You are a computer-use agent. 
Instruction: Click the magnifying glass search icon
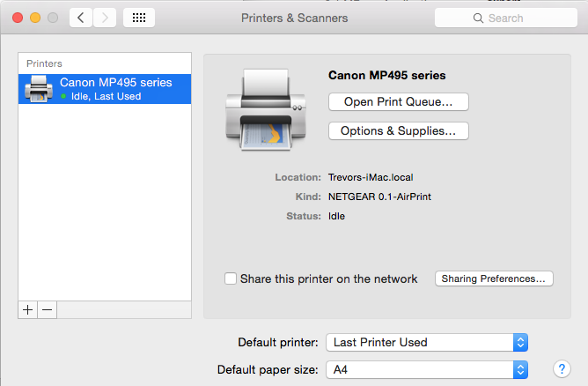(x=478, y=18)
